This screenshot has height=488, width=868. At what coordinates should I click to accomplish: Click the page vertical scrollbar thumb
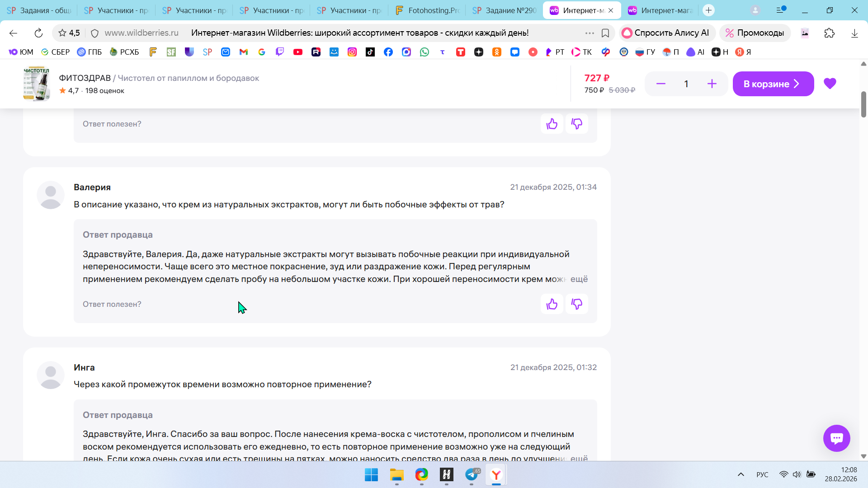[x=863, y=104]
